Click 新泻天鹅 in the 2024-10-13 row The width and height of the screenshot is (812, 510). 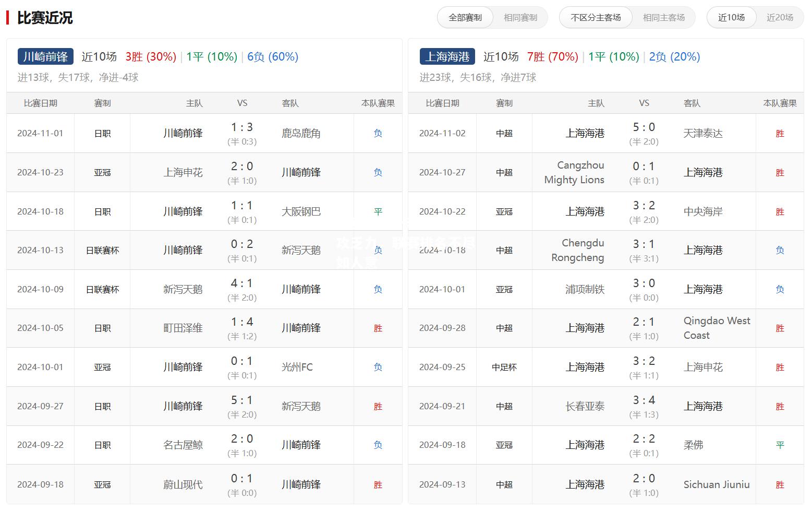301,250
